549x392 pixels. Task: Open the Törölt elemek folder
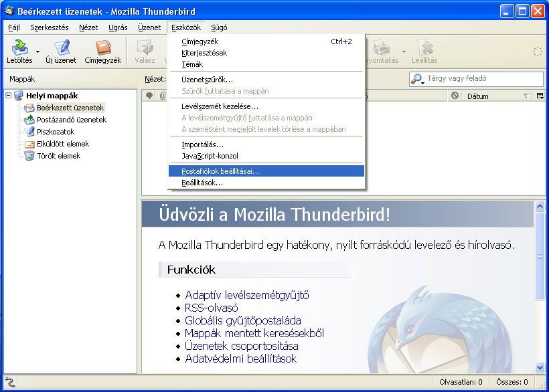pos(58,156)
